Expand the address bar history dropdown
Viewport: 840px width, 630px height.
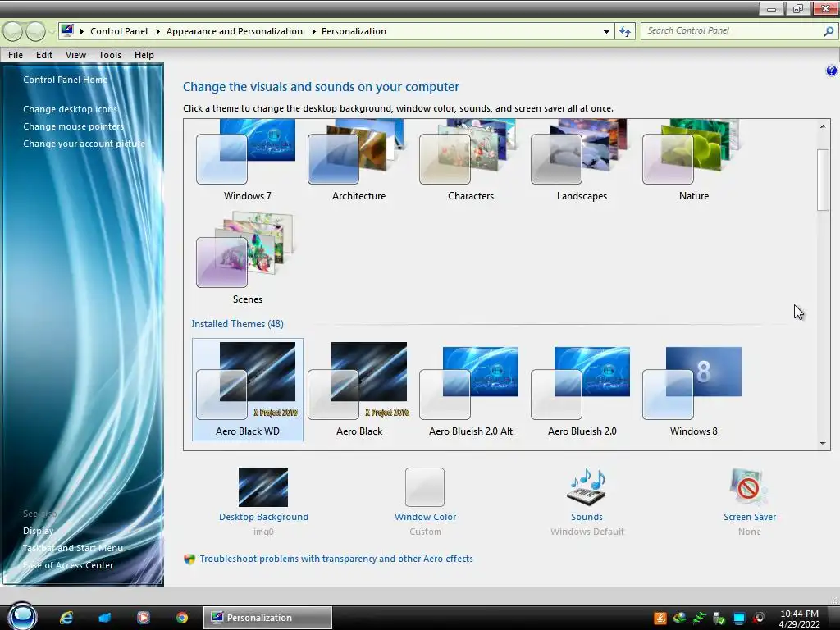pos(606,32)
